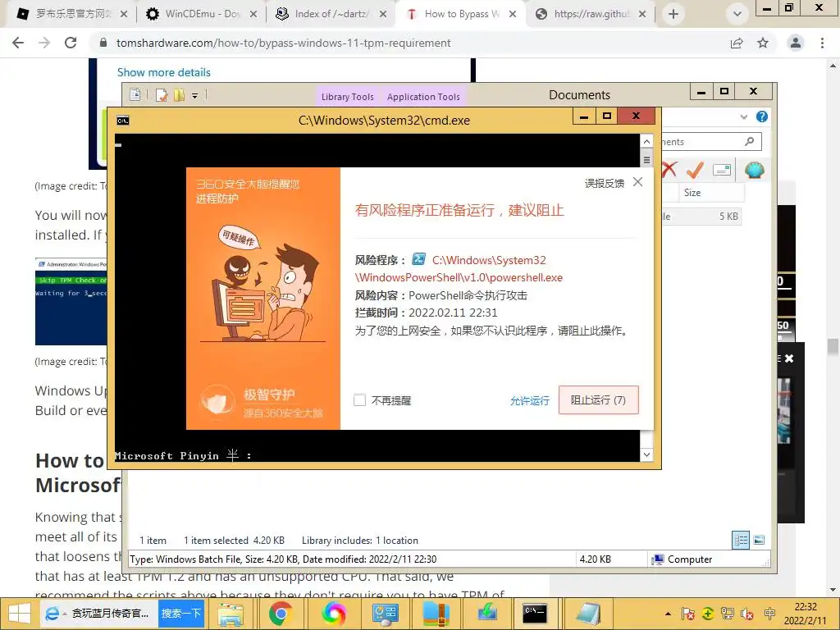The height and width of the screenshot is (630, 840).
Task: Open Chrome profile avatar menu
Action: pos(796,43)
